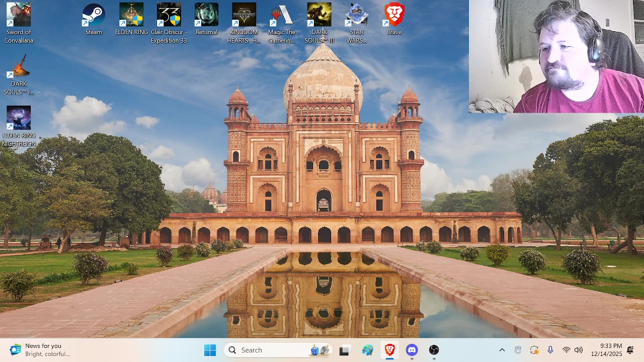
Task: Click the search highlight dreidel icon
Action: (320, 350)
